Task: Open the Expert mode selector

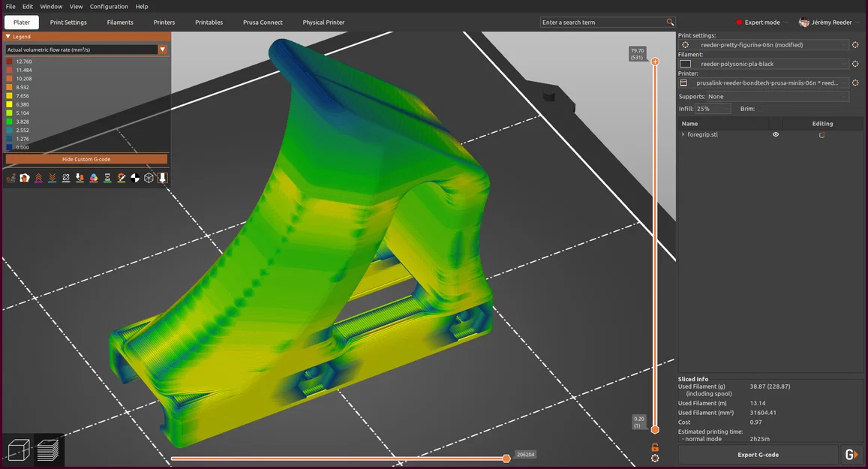Action: pyautogui.click(x=761, y=23)
